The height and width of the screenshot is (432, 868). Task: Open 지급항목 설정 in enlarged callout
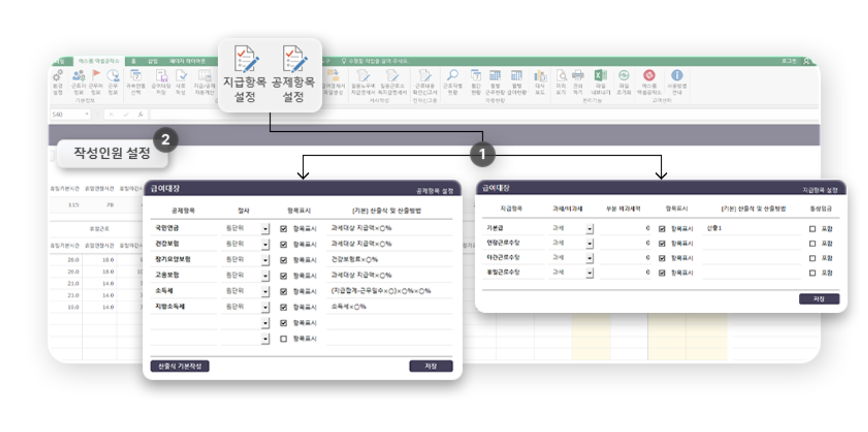click(x=244, y=75)
